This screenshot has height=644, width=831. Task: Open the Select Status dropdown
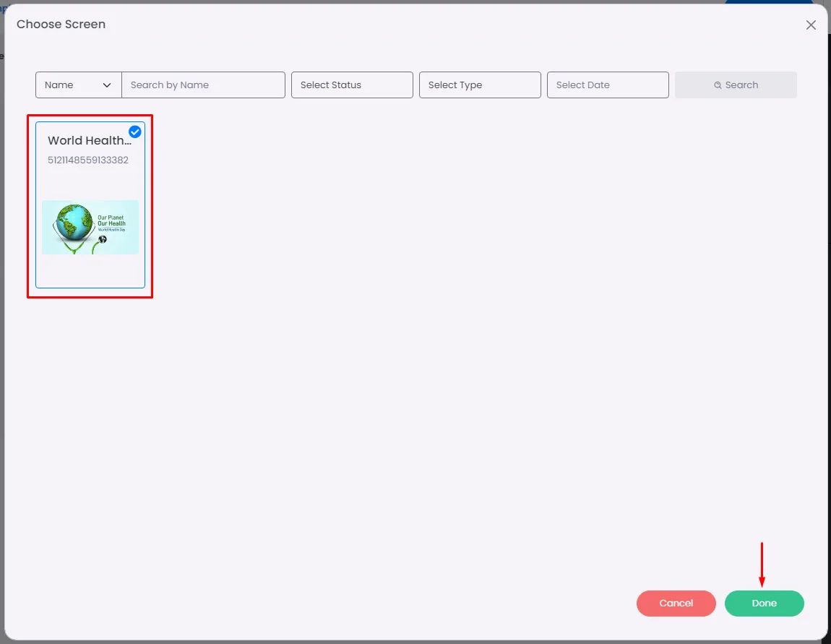352,85
